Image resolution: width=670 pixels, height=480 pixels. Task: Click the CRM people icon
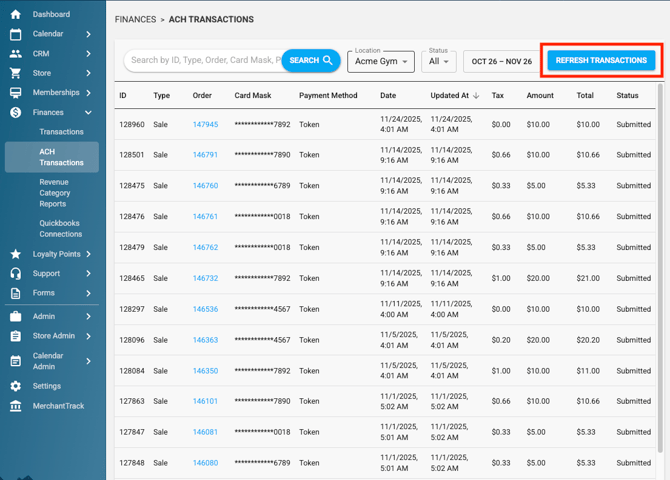tap(15, 54)
